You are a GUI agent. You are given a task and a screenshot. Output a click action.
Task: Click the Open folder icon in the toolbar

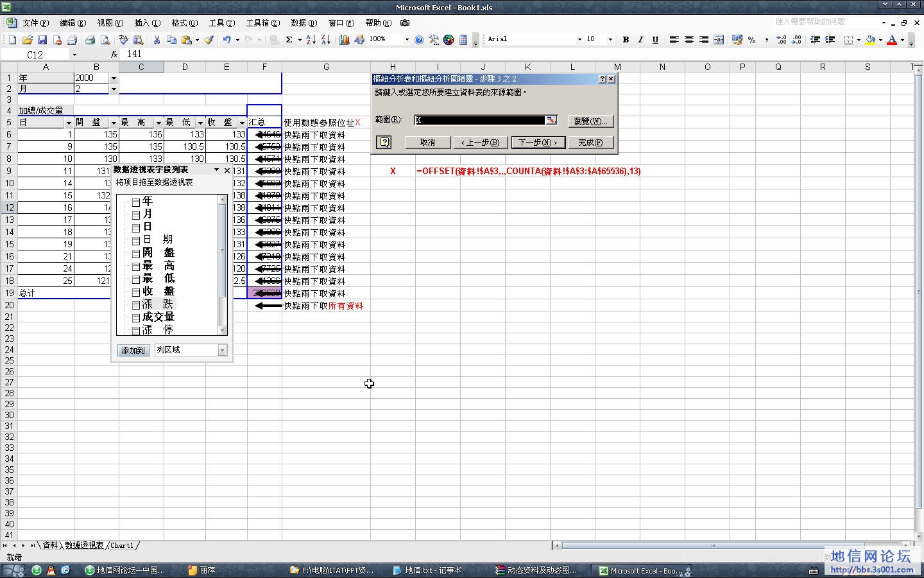point(28,40)
